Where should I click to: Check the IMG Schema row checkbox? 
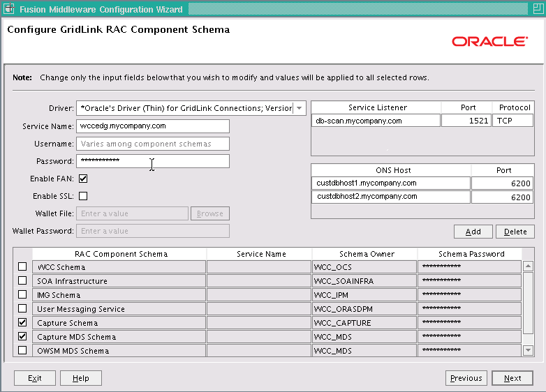22,294
